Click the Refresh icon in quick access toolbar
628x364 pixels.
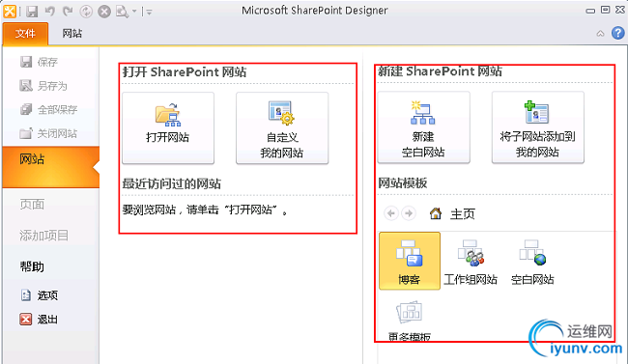point(86,12)
